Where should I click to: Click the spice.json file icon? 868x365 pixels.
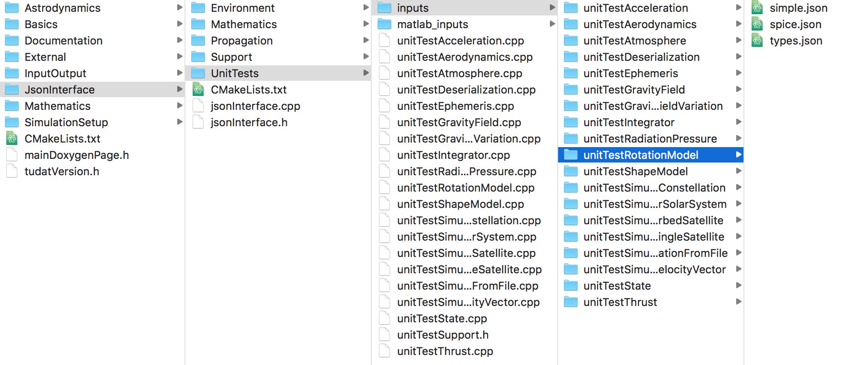757,25
